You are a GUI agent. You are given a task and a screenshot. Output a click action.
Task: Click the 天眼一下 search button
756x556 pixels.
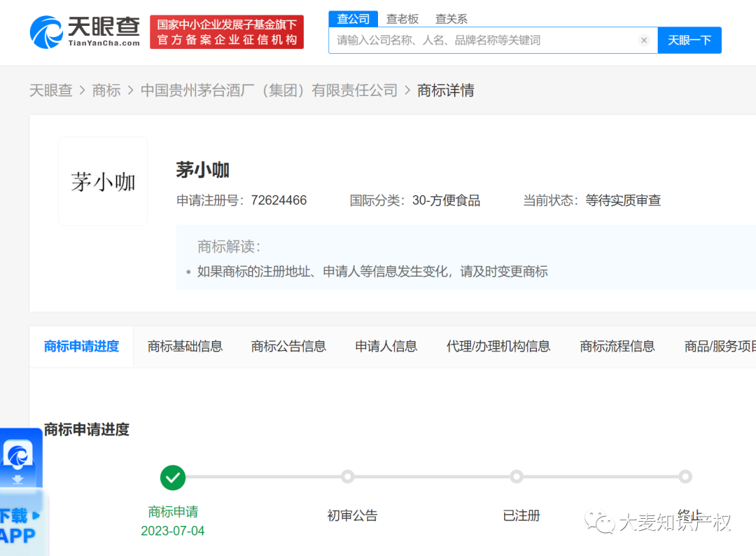(x=689, y=40)
